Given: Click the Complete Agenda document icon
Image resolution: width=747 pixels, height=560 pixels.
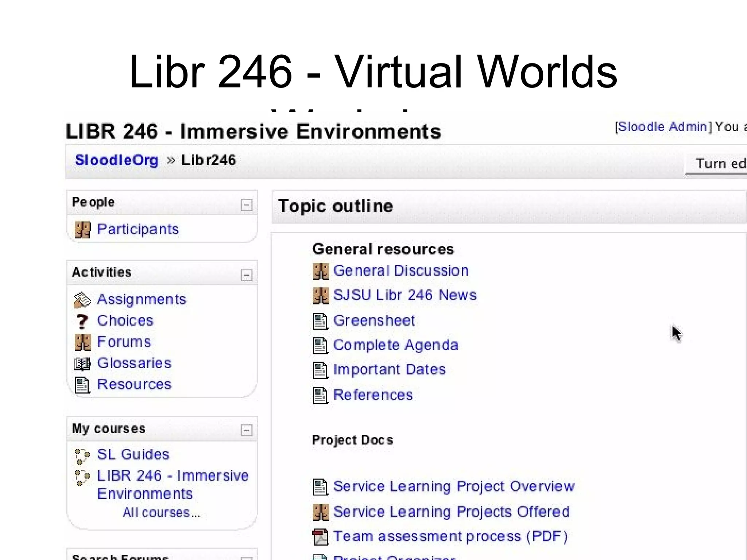Looking at the screenshot, I should (x=321, y=346).
